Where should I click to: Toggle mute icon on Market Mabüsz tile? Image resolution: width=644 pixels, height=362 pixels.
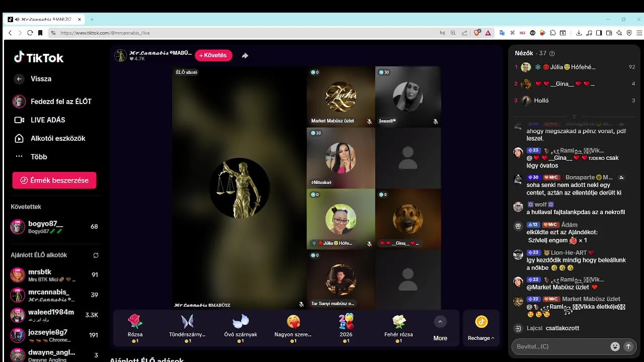(x=369, y=121)
